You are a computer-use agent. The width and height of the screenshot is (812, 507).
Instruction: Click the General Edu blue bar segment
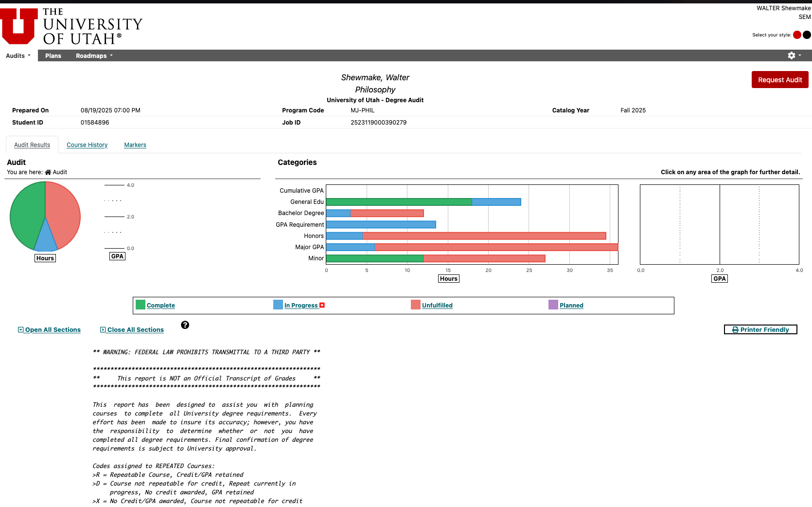pyautogui.click(x=496, y=202)
